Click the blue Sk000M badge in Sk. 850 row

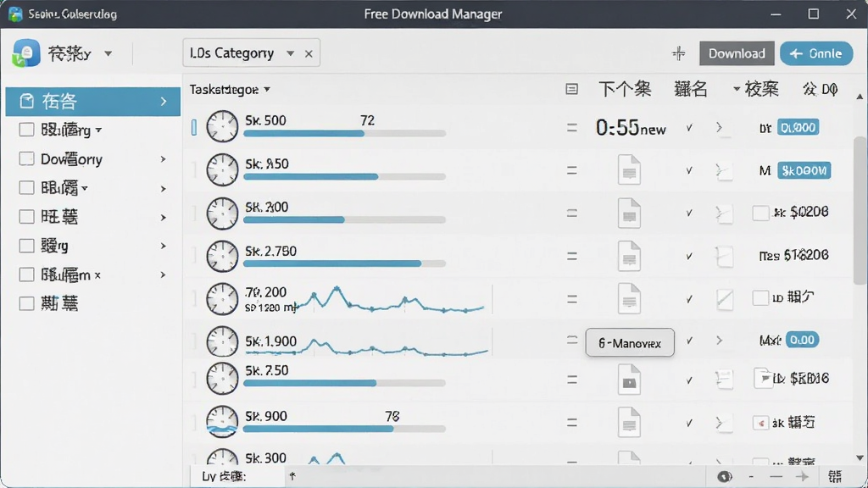tap(804, 170)
